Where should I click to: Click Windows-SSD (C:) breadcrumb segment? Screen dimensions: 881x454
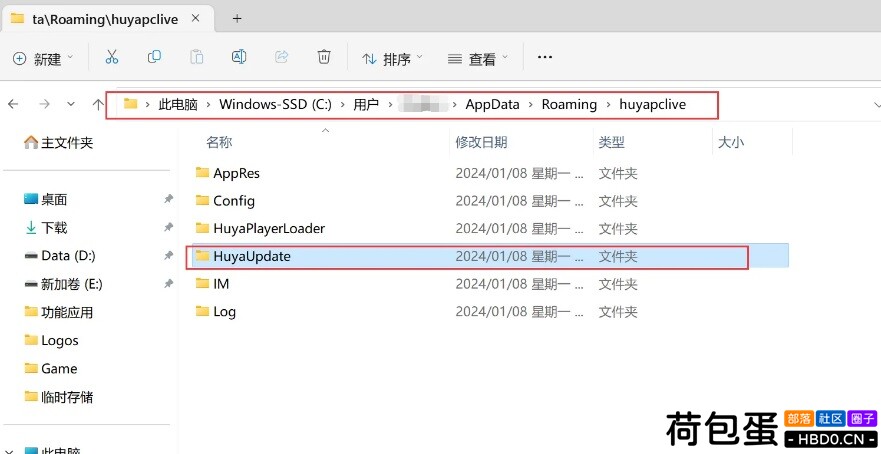coord(275,105)
